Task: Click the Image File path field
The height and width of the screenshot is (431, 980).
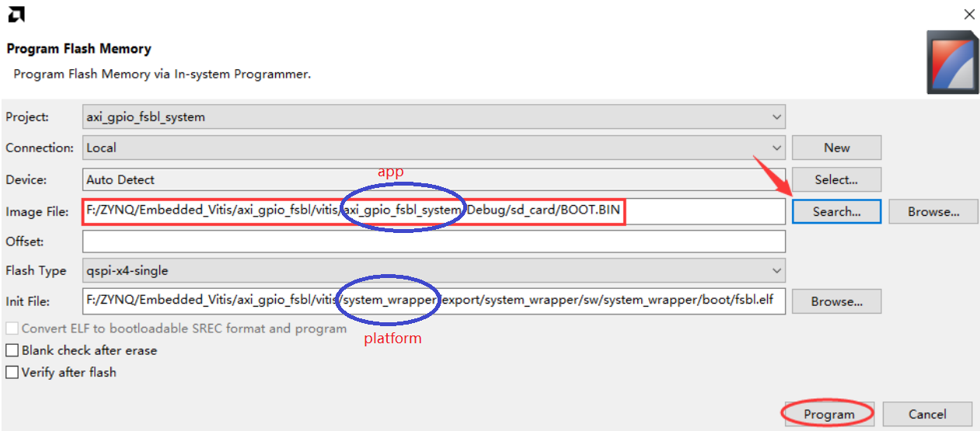Action: tap(434, 211)
